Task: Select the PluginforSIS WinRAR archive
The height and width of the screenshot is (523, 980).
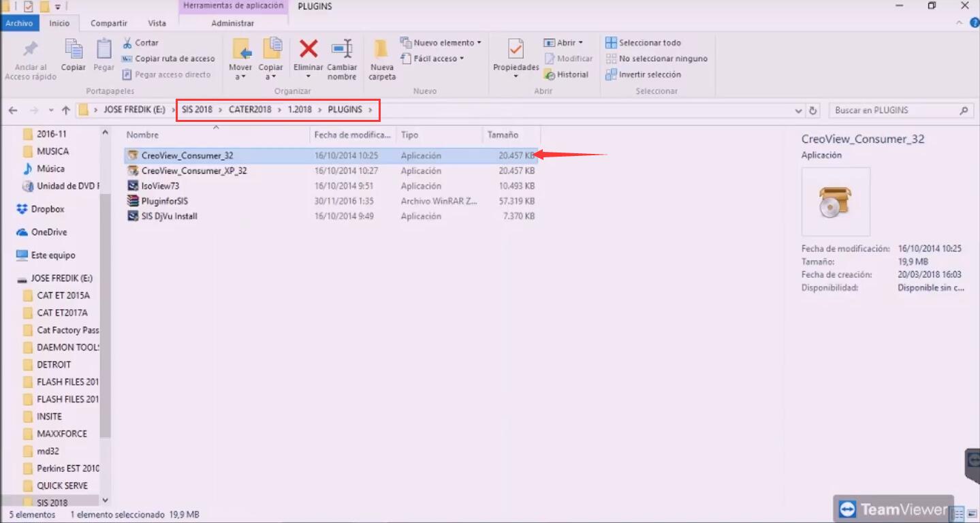Action: pyautogui.click(x=331, y=201)
